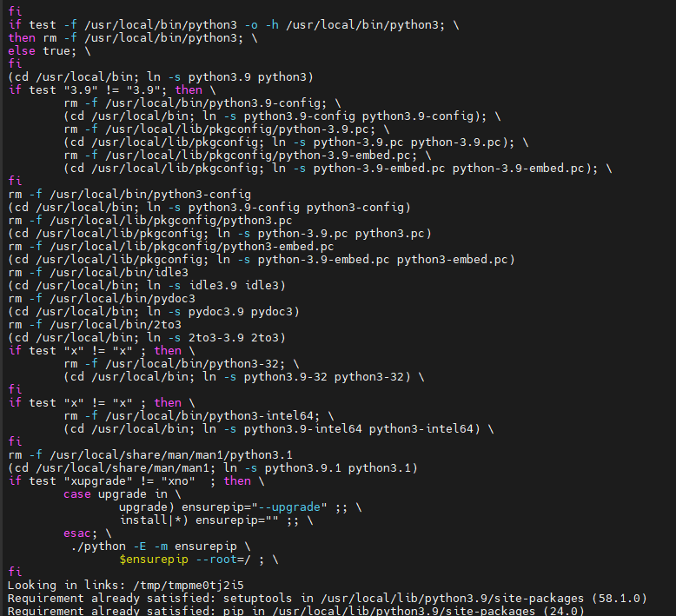Click the line "then rm -f /usr/local/bin/python3; \"
The image size is (676, 616).
pyautogui.click(x=133, y=38)
